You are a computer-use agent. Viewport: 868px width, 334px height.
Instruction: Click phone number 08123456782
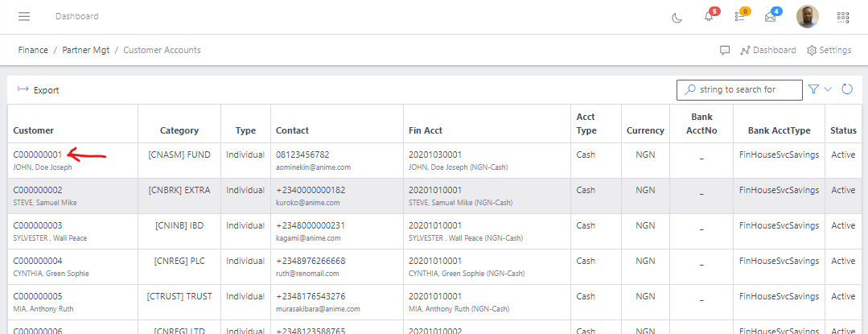coord(302,155)
